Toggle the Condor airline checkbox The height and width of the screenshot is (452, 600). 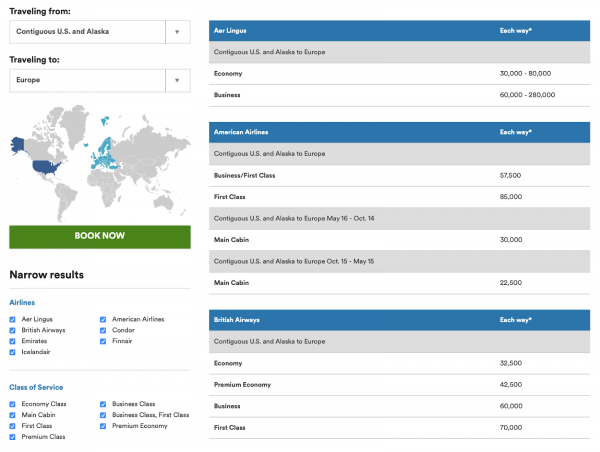104,330
